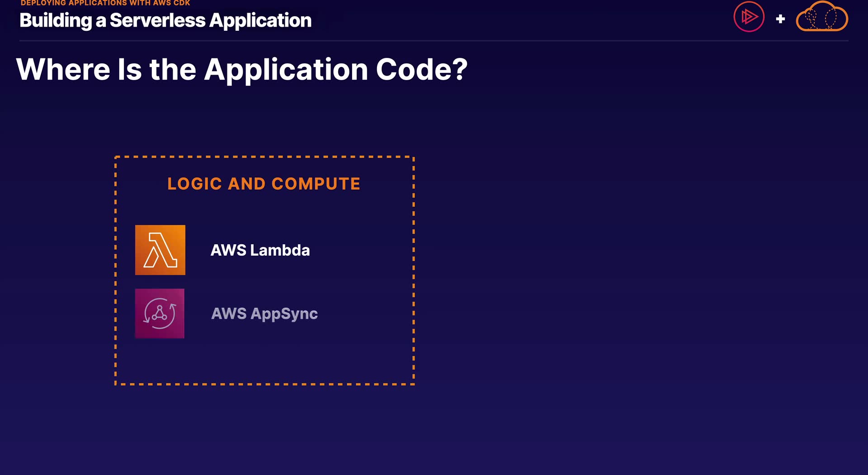Image resolution: width=868 pixels, height=475 pixels.
Task: Click the top edge of the dashed box
Action: coord(264,157)
